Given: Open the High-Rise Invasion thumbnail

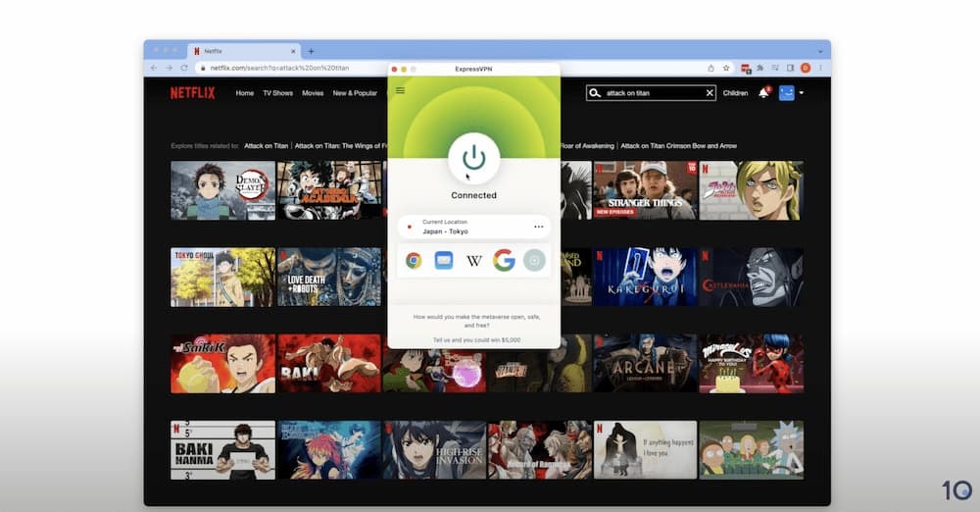Looking at the screenshot, I should [x=434, y=449].
